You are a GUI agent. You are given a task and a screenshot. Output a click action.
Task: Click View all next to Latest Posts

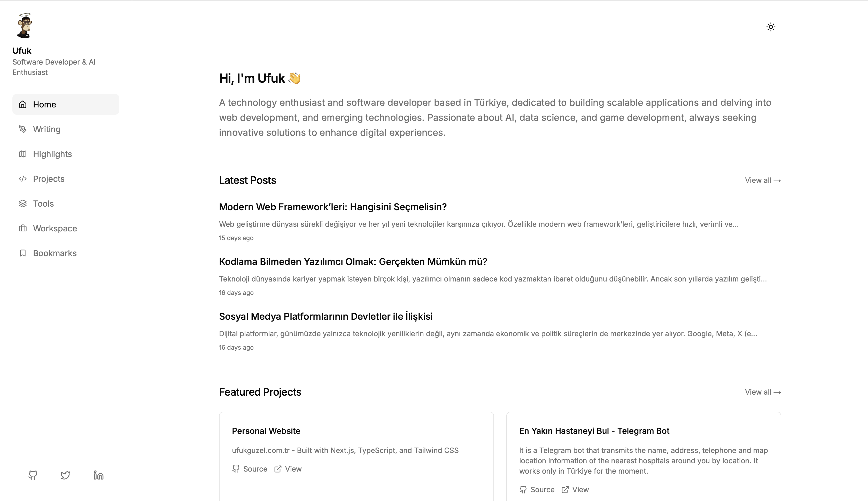[763, 180]
